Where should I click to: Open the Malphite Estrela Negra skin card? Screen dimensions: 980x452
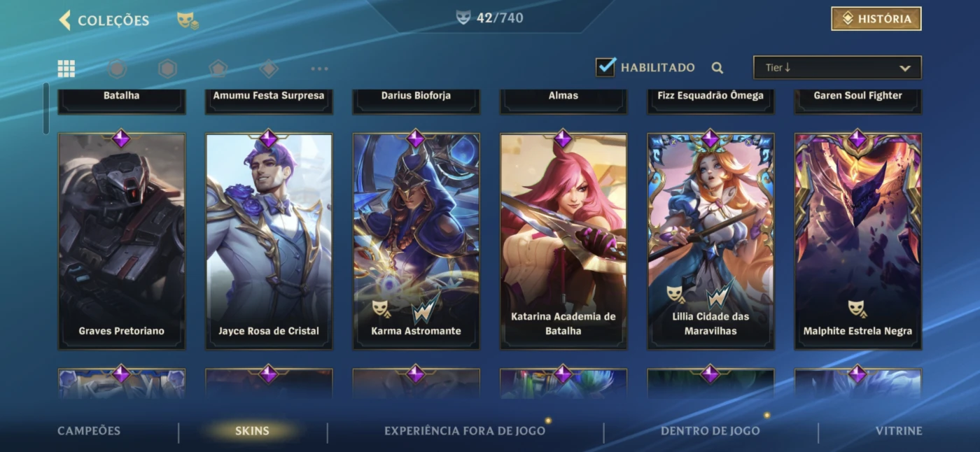pos(858,241)
